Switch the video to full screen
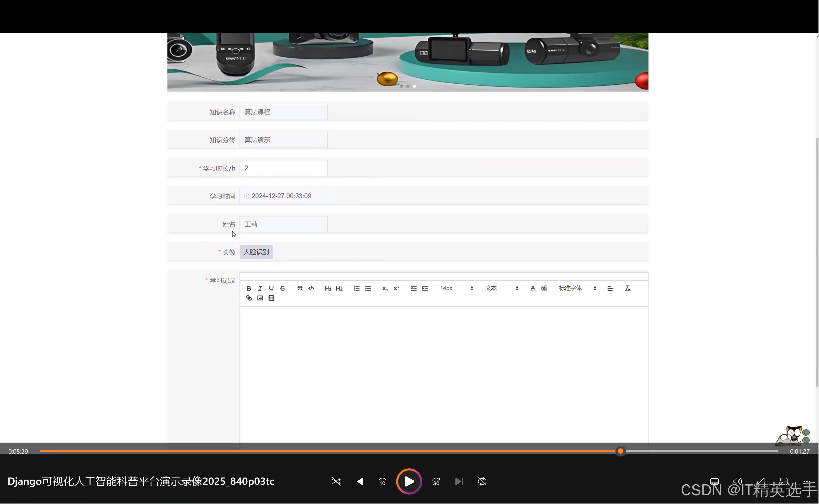Image resolution: width=819 pixels, height=504 pixels. point(761,482)
